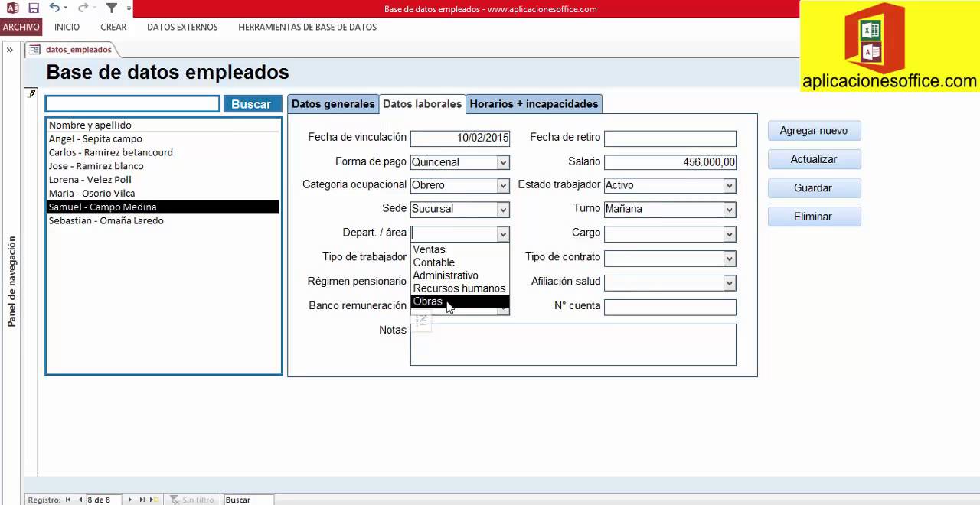Click the Undo arrow icon

54,8
